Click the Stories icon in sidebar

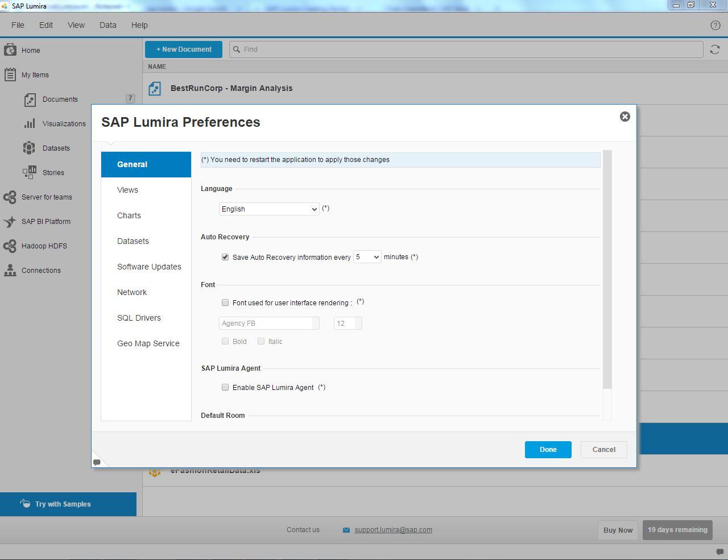pos(30,172)
